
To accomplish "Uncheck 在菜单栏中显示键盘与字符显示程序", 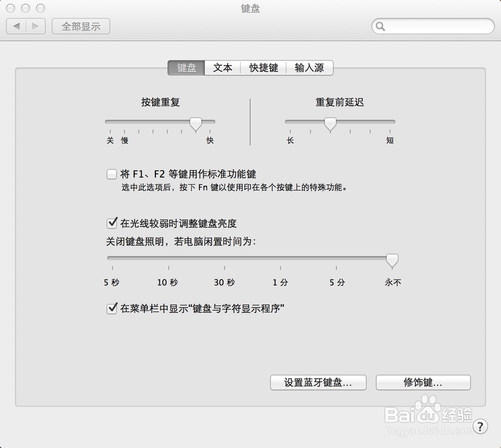I will 112,308.
